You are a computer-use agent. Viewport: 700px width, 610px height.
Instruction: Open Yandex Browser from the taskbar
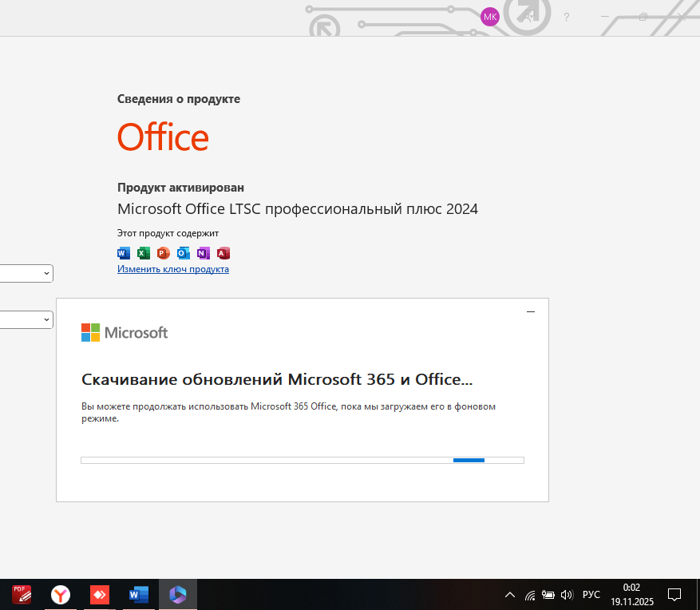[x=61, y=595]
